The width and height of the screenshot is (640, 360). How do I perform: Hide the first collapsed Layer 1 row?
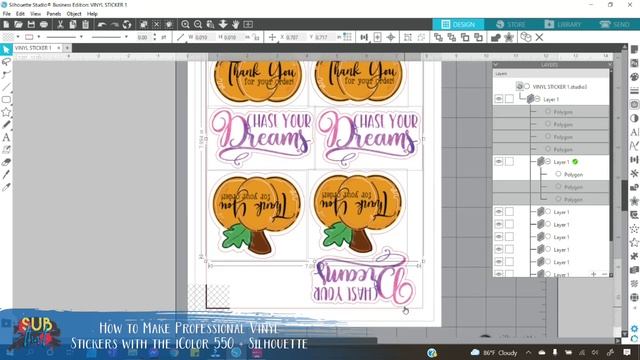tap(499, 212)
